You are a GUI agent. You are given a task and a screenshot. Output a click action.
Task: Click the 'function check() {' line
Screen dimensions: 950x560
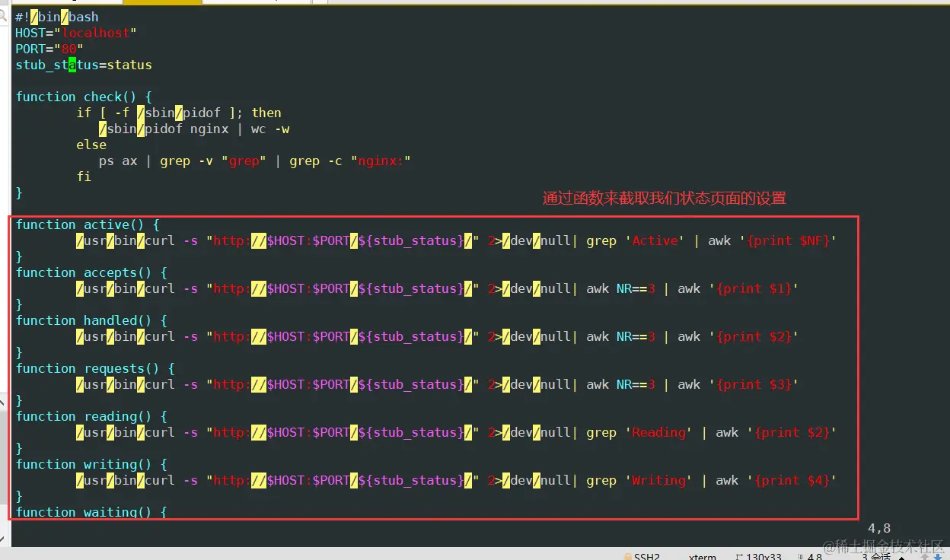[x=84, y=97]
